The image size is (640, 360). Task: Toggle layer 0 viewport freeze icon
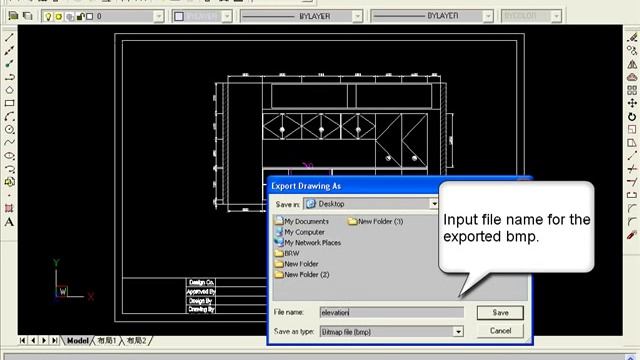pos(70,16)
